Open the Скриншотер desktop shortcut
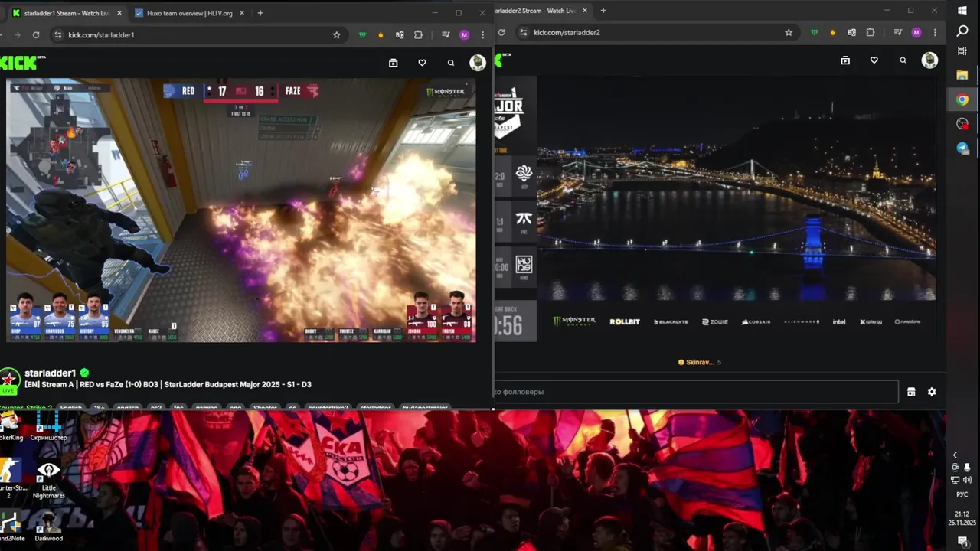 tap(48, 426)
